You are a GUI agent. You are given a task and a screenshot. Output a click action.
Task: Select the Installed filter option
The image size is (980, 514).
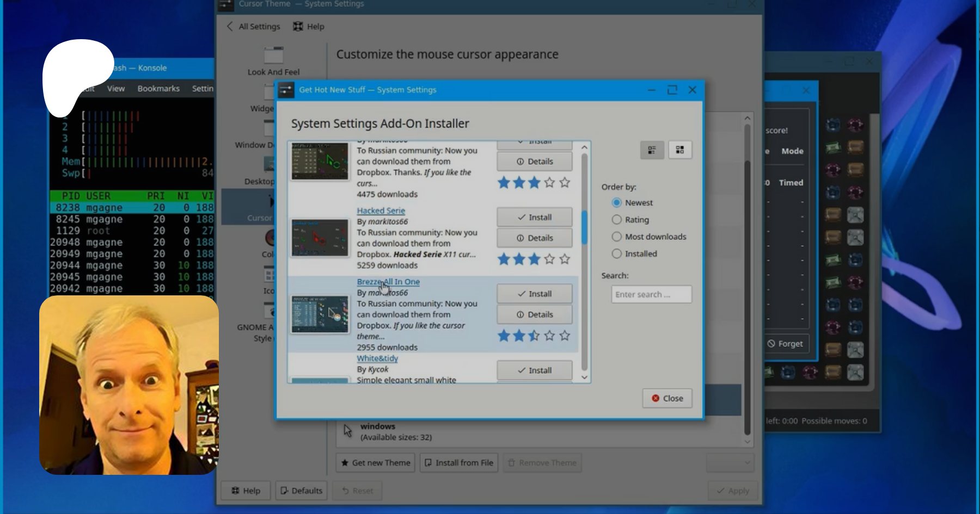617,254
